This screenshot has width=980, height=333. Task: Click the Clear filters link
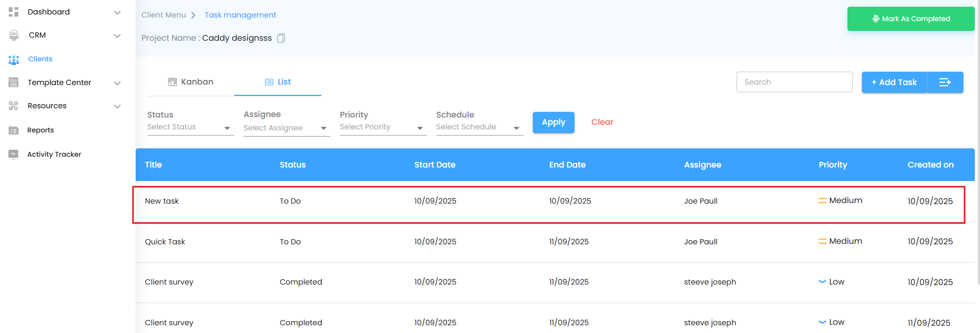(602, 122)
